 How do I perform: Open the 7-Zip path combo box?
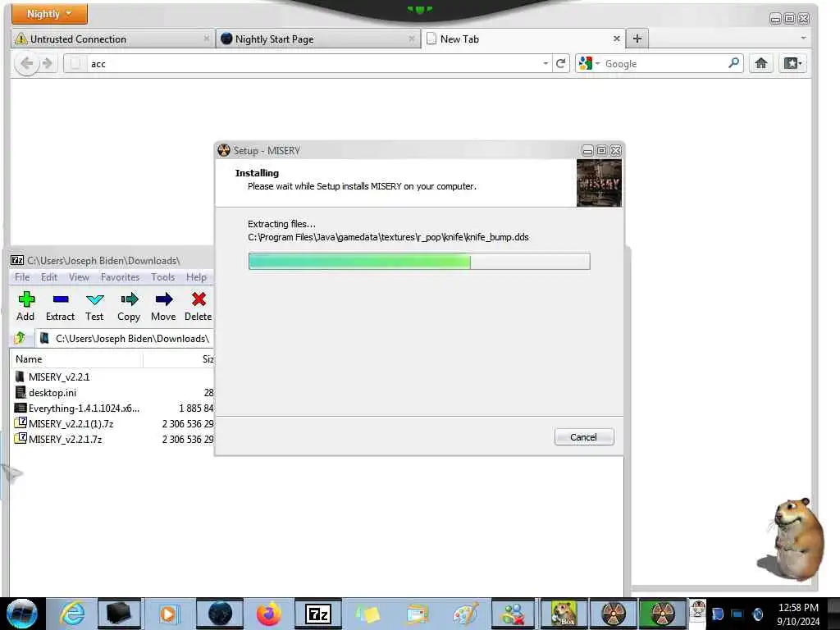click(125, 339)
